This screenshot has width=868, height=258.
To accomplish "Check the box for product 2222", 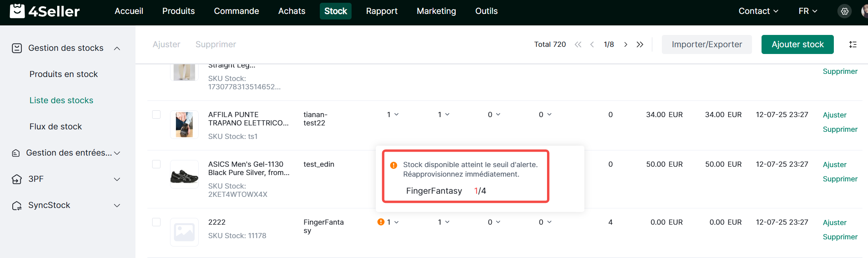I will (157, 222).
